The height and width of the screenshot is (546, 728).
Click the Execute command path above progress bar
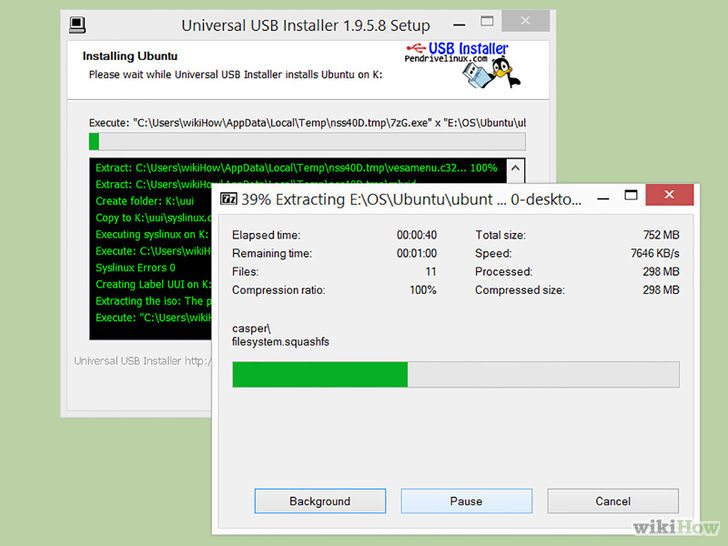[x=307, y=123]
